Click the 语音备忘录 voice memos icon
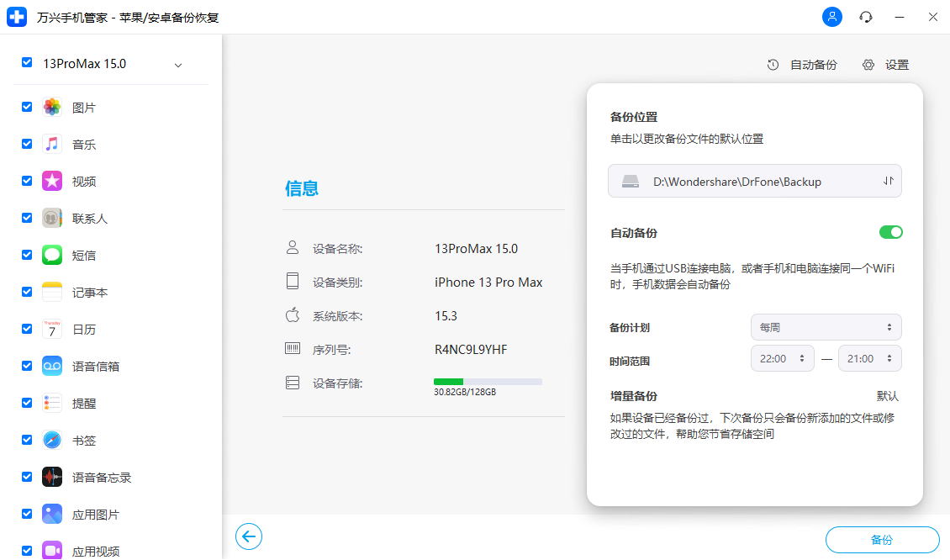This screenshot has height=560, width=950. (x=52, y=477)
